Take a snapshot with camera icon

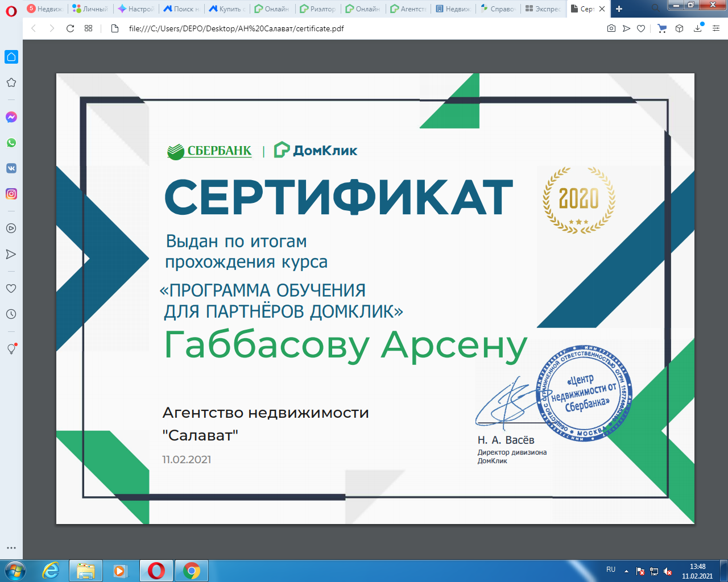point(611,28)
